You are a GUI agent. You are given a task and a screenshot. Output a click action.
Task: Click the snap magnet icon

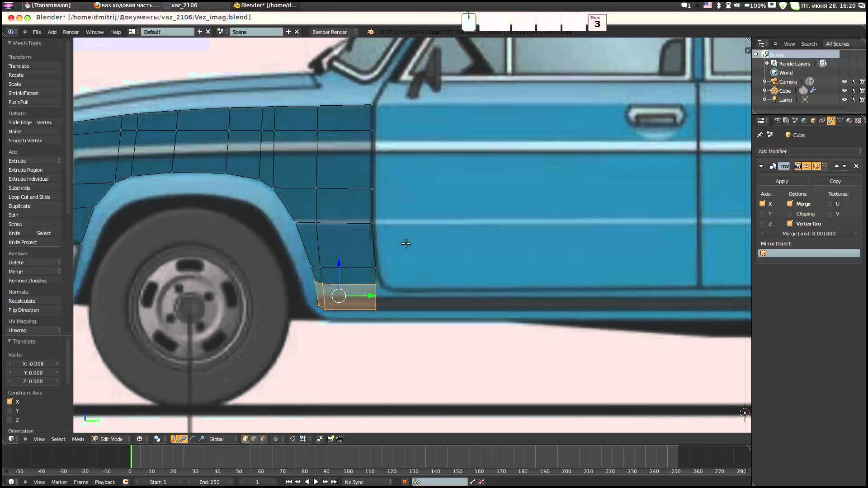(x=292, y=439)
